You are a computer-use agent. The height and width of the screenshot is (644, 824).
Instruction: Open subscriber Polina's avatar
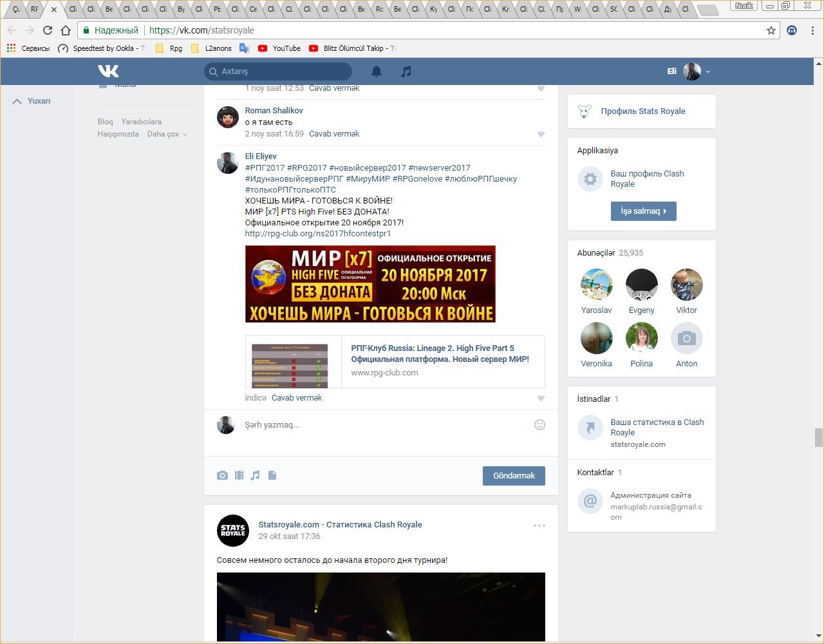click(x=641, y=338)
